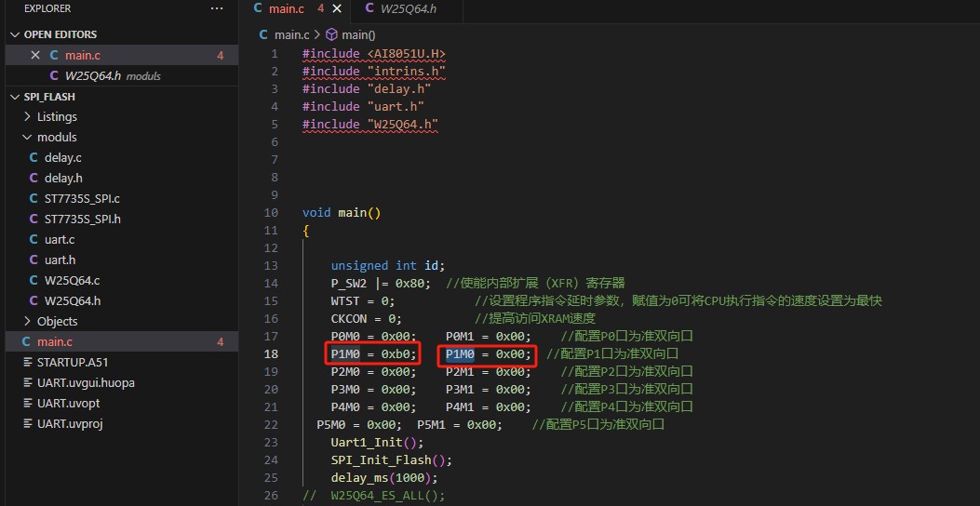Open delay.h in file tree

click(x=63, y=178)
